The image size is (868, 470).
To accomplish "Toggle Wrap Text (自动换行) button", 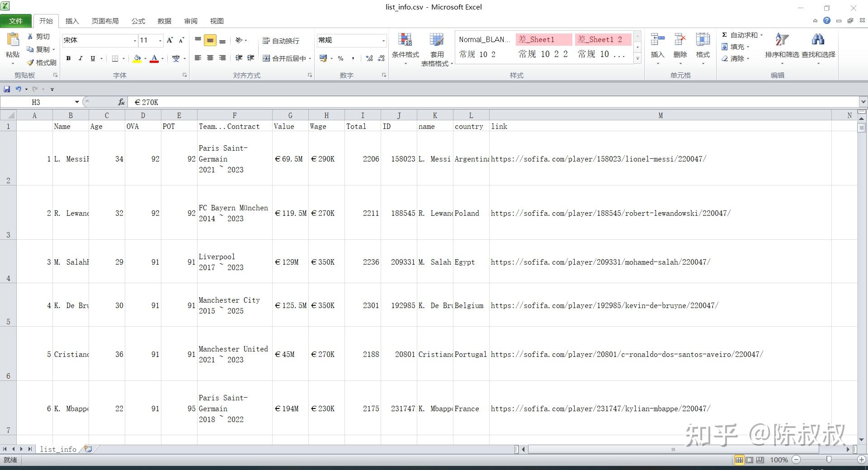I will point(281,41).
